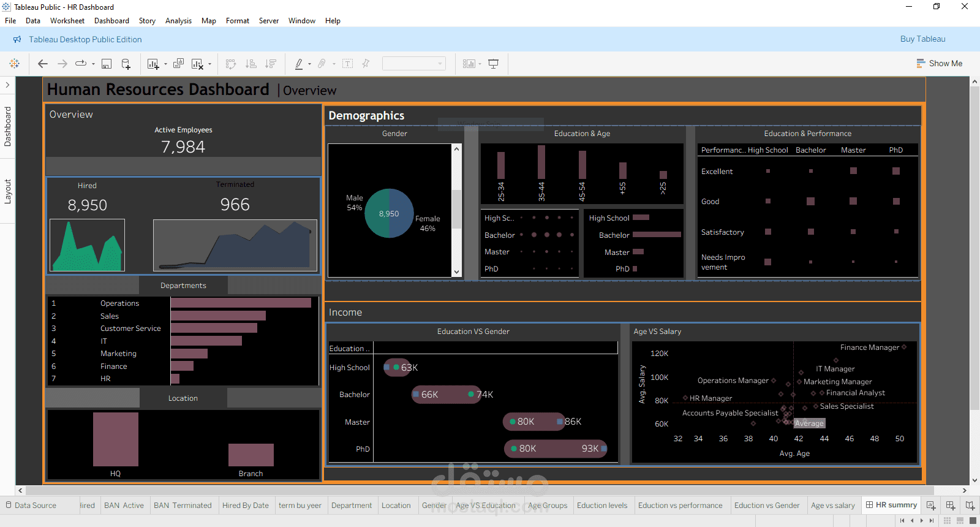Click the Sort ascending icon
This screenshot has width=980, height=527.
pyautogui.click(x=251, y=64)
